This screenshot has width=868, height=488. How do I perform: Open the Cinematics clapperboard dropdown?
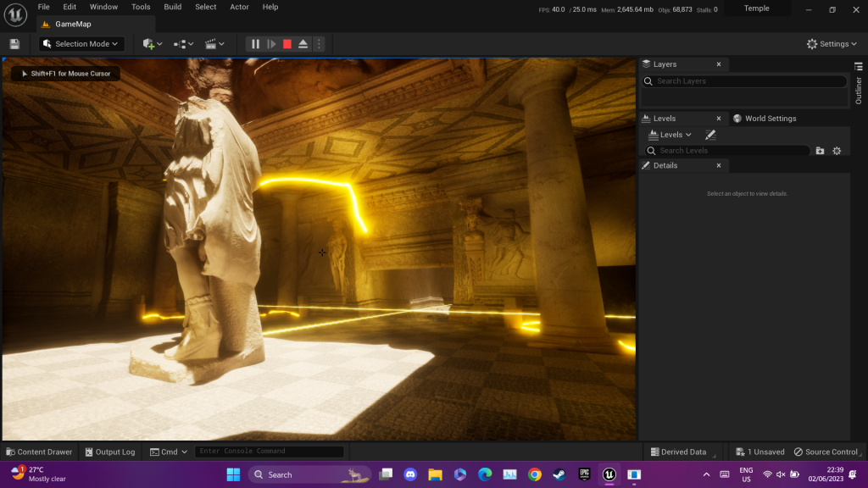pyautogui.click(x=214, y=44)
